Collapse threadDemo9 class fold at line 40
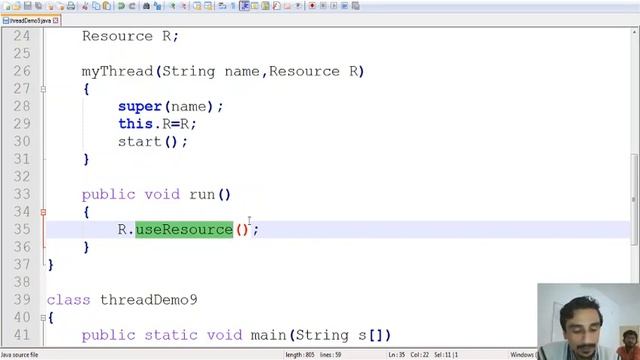Image resolution: width=640 pixels, height=360 pixels. [x=43, y=318]
